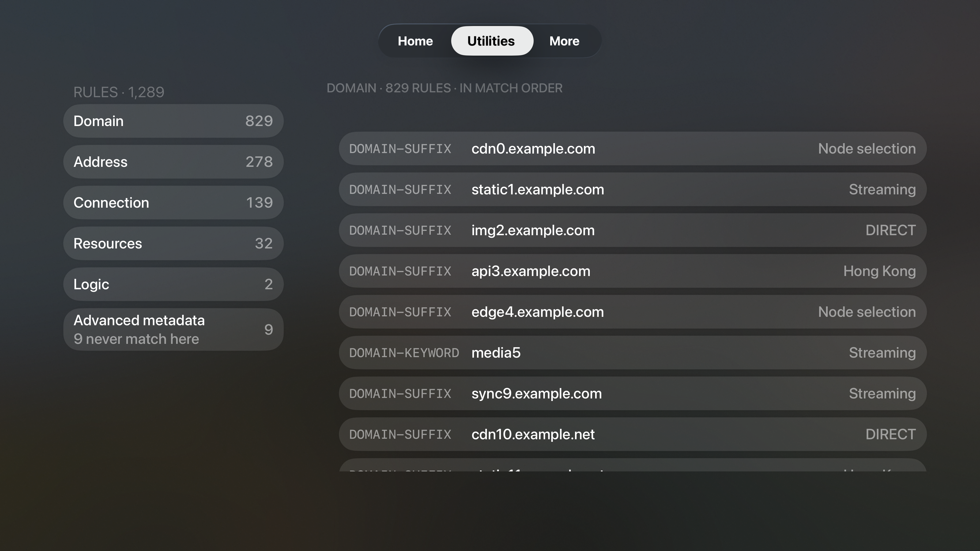Click the 32 count on Resources
The image size is (980, 551).
[264, 243]
